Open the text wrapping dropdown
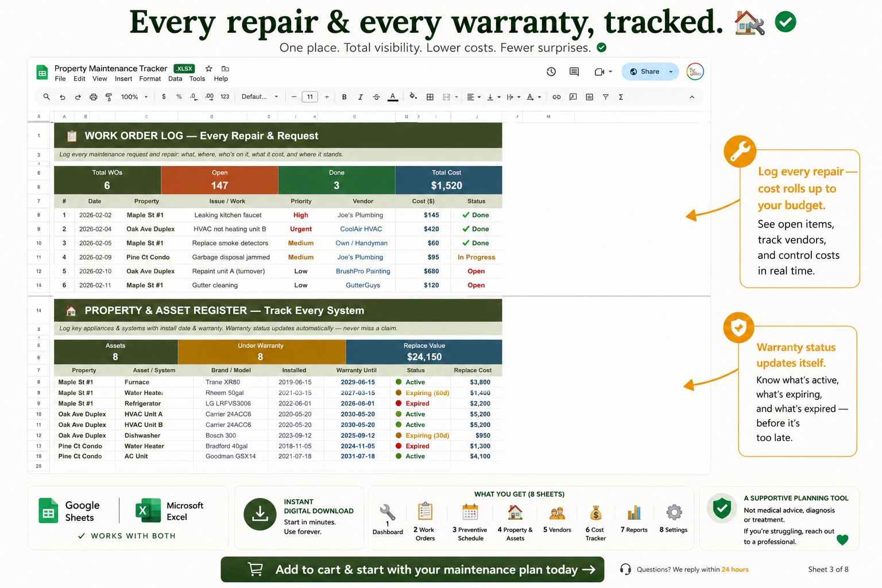Image resolution: width=882 pixels, height=588 pixels. [513, 97]
